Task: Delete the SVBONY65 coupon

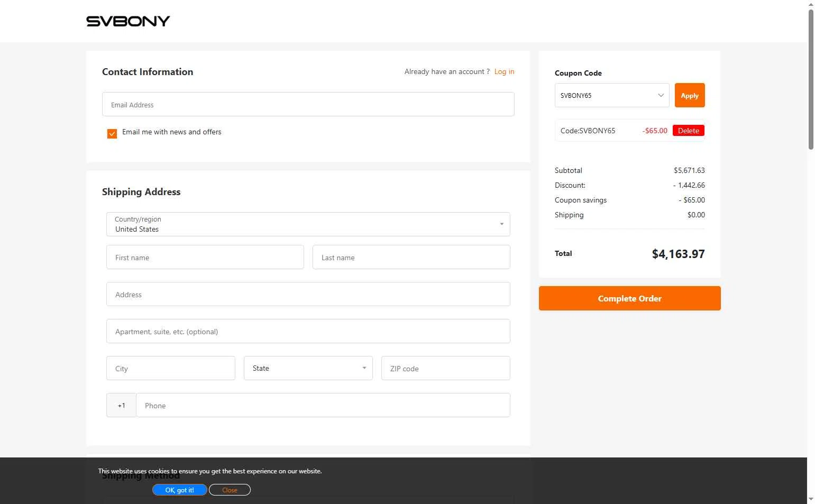Action: (x=689, y=131)
